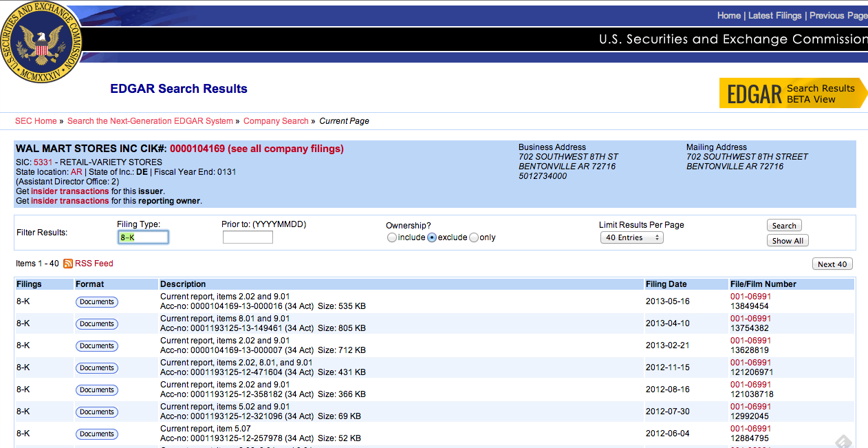Open Documents for the 2013-05-16 filing
This screenshot has height=448, width=868.
96,301
